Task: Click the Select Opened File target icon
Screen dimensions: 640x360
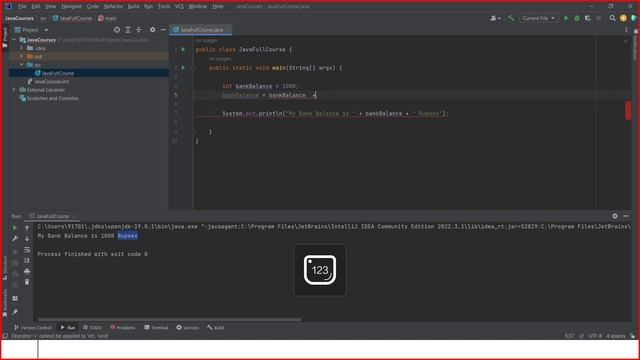Action: (x=117, y=30)
